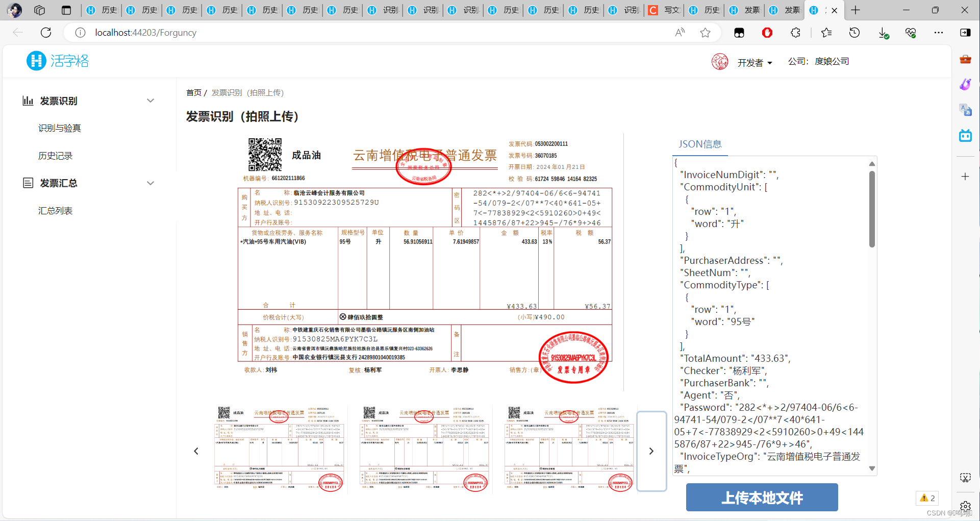The image size is (980, 521).
Task: Show previous invoice thumbnails arrow
Action: [x=196, y=451]
